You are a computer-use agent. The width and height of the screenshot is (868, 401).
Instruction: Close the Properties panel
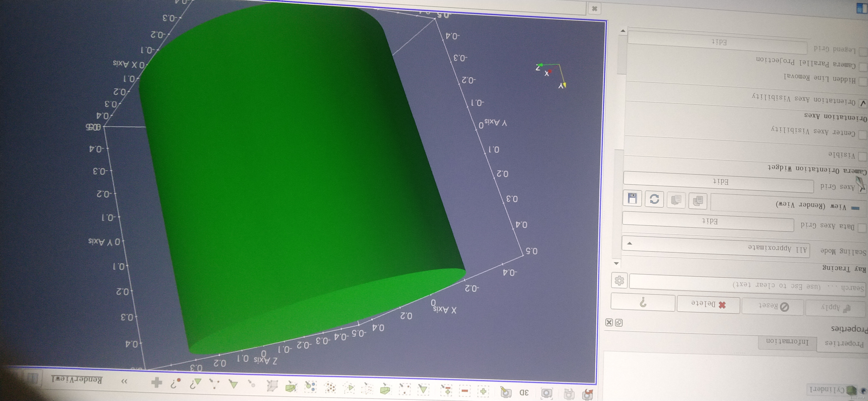tap(609, 322)
